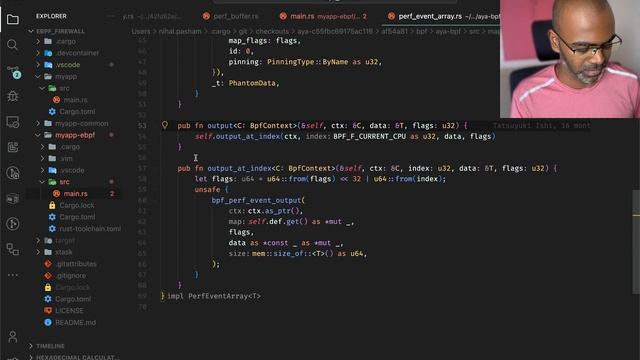This screenshot has width=640, height=360.
Task: Click lock icon of myapp-ebpf Cargo.lock
Action: click(x=52, y=205)
